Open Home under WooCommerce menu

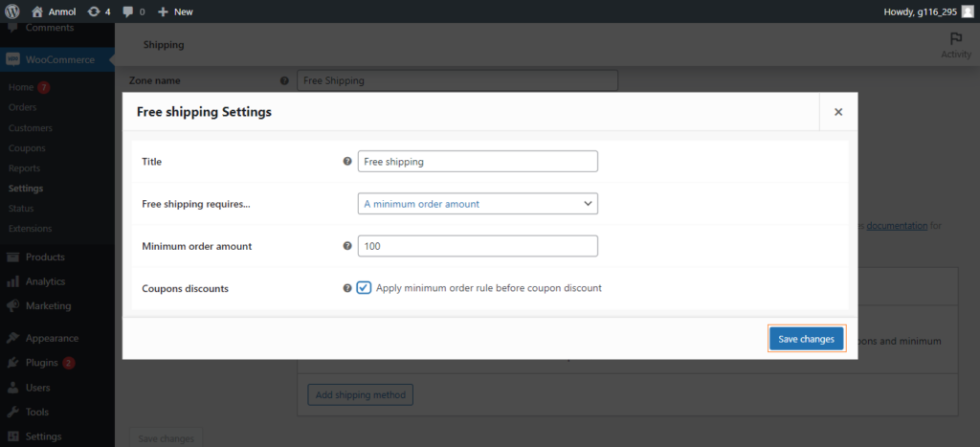(x=21, y=87)
